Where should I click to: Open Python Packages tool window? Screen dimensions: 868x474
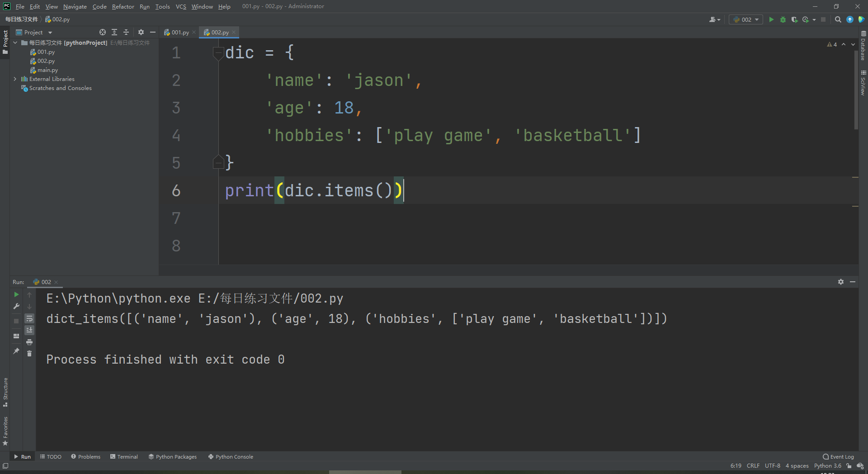click(x=173, y=457)
